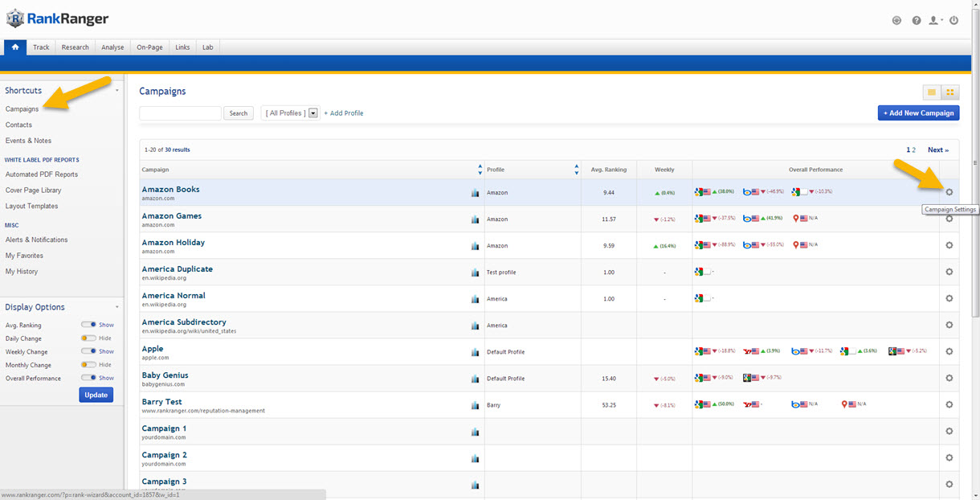Open the Research menu tab
The height and width of the screenshot is (500, 980).
[76, 47]
